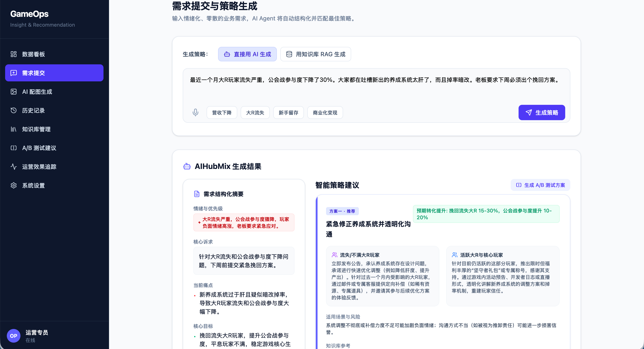Click the 运营效果追踪 activity pulse icon
The height and width of the screenshot is (349, 644).
point(13,167)
